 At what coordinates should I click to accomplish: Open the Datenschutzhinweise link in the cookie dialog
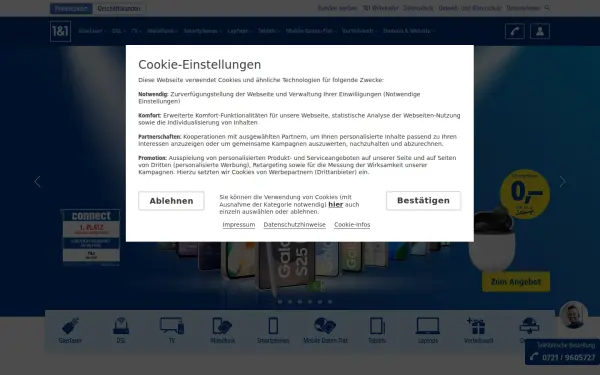295,225
